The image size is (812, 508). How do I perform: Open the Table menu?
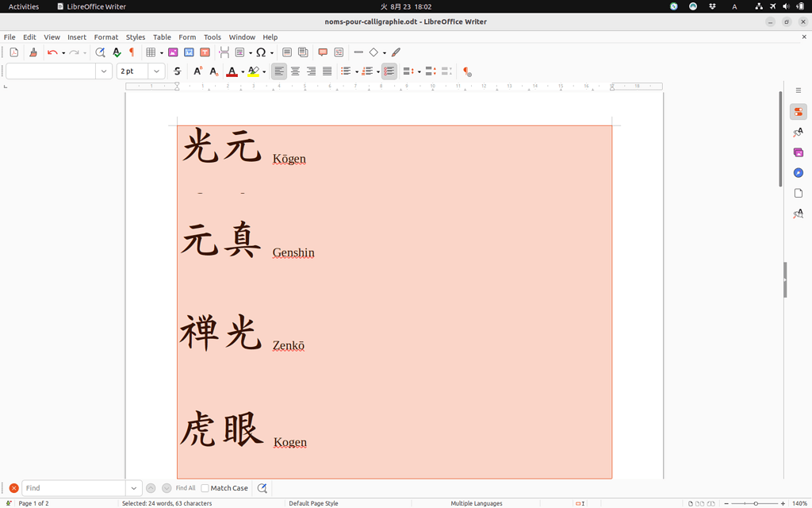162,37
